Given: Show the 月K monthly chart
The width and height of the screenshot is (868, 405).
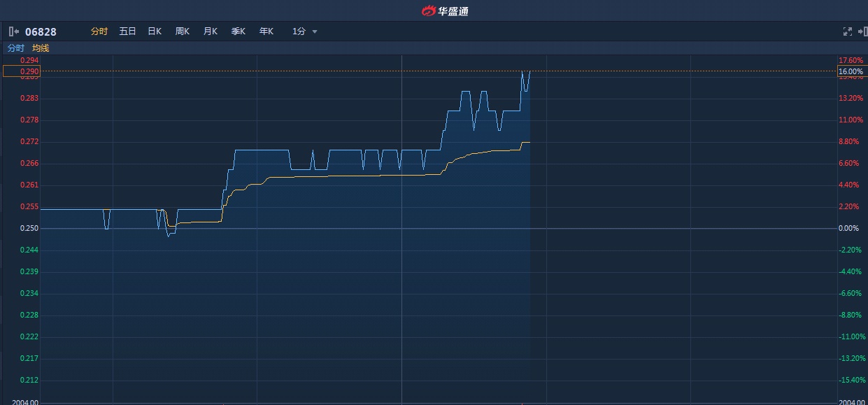Looking at the screenshot, I should (210, 31).
